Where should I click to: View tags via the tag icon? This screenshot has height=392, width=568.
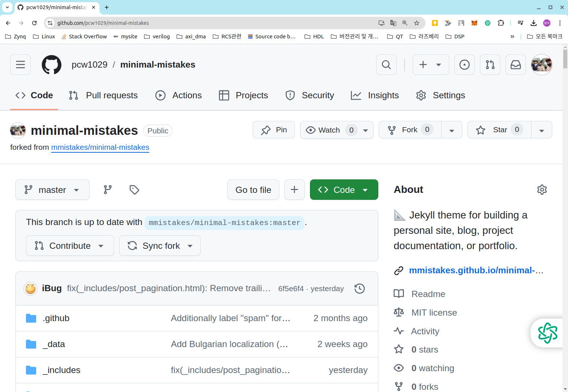(134, 190)
